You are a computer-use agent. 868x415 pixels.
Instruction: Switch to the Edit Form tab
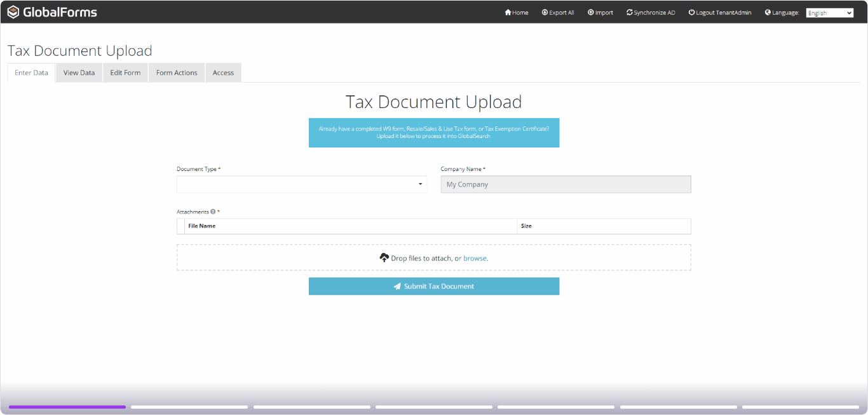(125, 72)
